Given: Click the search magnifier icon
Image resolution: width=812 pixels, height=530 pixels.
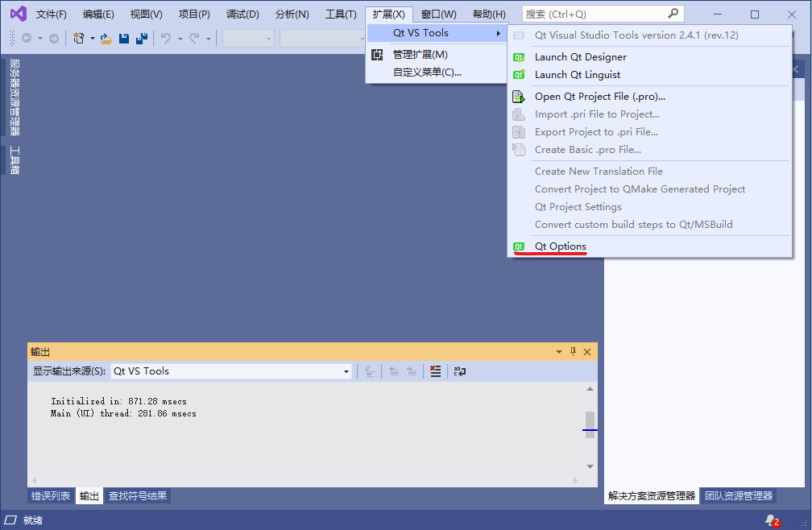Looking at the screenshot, I should pos(673,14).
